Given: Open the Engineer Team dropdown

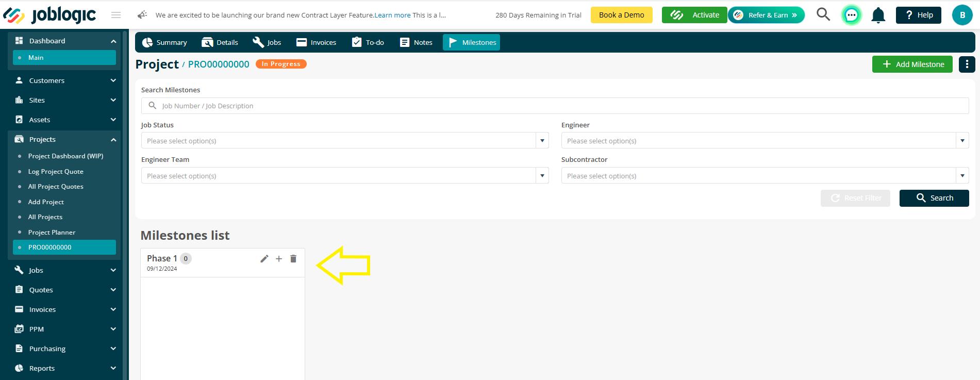Looking at the screenshot, I should (x=345, y=176).
